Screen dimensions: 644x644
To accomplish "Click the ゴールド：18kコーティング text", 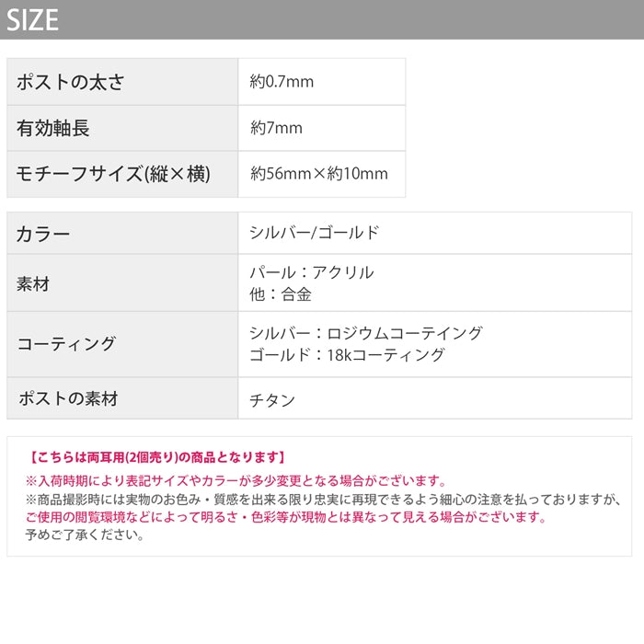I will tap(347, 355).
